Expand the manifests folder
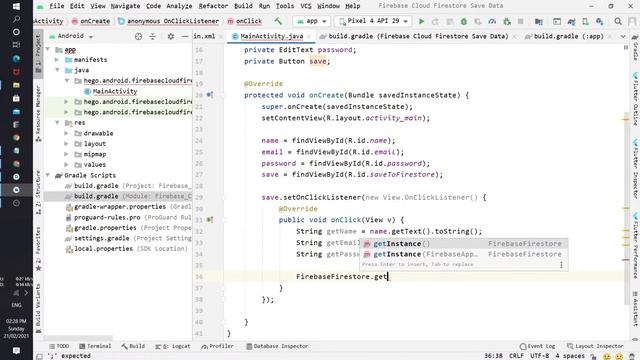 (x=57, y=60)
